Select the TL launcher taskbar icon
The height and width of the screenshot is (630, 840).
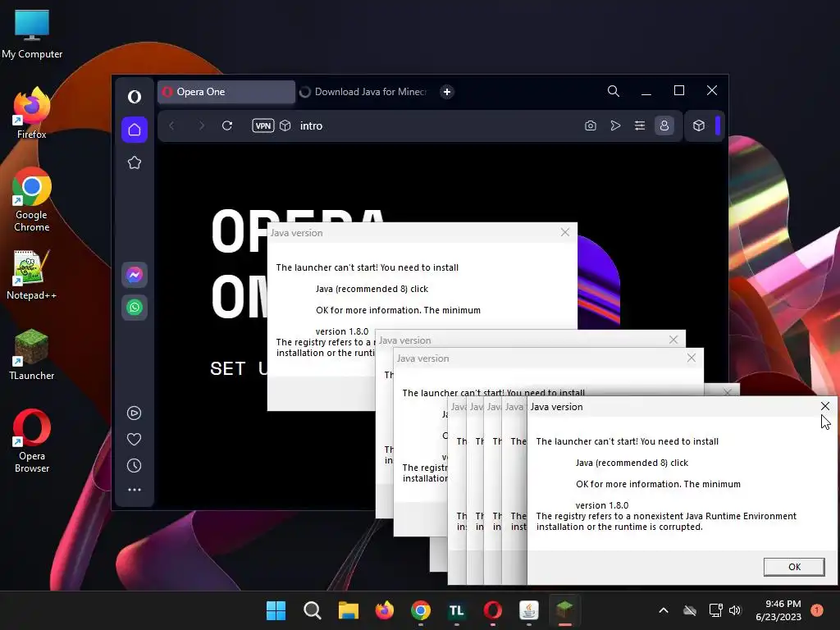click(456, 610)
